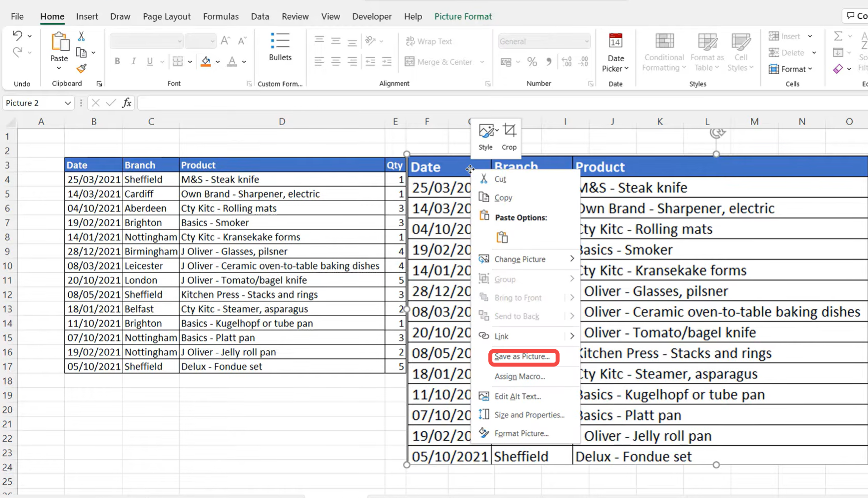This screenshot has width=868, height=498.
Task: Apply the yellow Fill Color
Action: 206,61
